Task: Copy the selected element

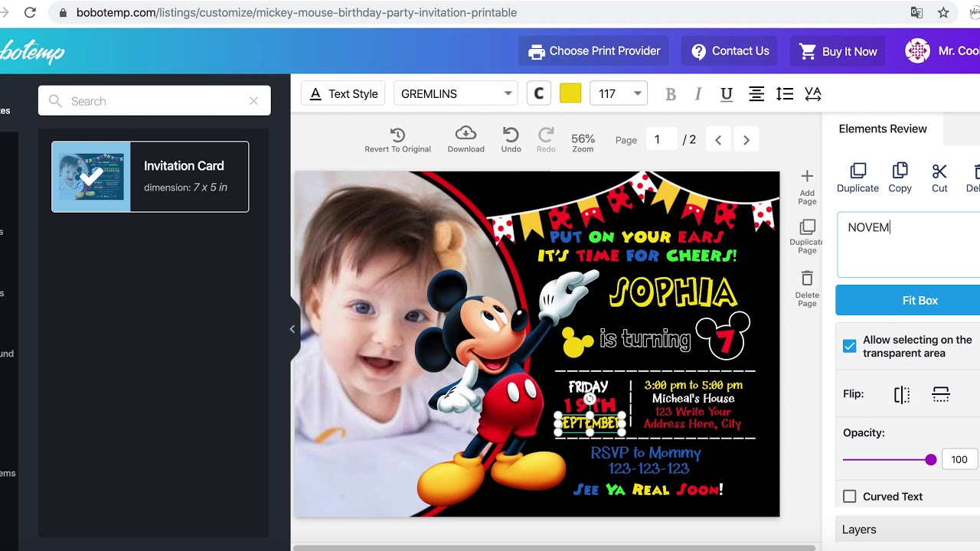Action: coord(900,178)
